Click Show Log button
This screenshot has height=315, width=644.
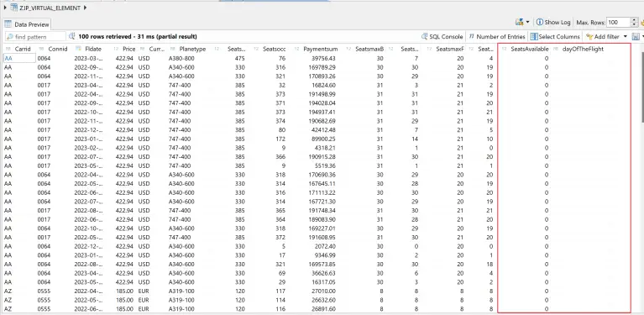(x=553, y=22)
